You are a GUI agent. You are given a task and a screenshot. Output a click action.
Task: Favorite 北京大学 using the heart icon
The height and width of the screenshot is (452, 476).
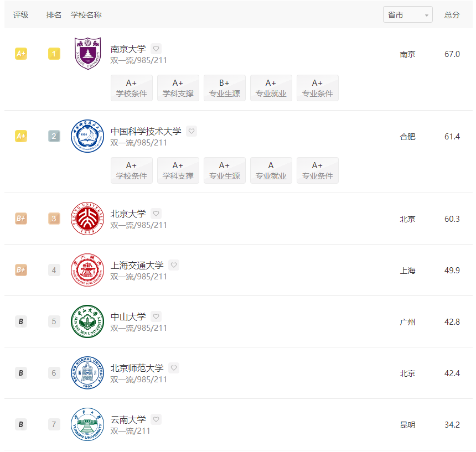[x=156, y=213]
